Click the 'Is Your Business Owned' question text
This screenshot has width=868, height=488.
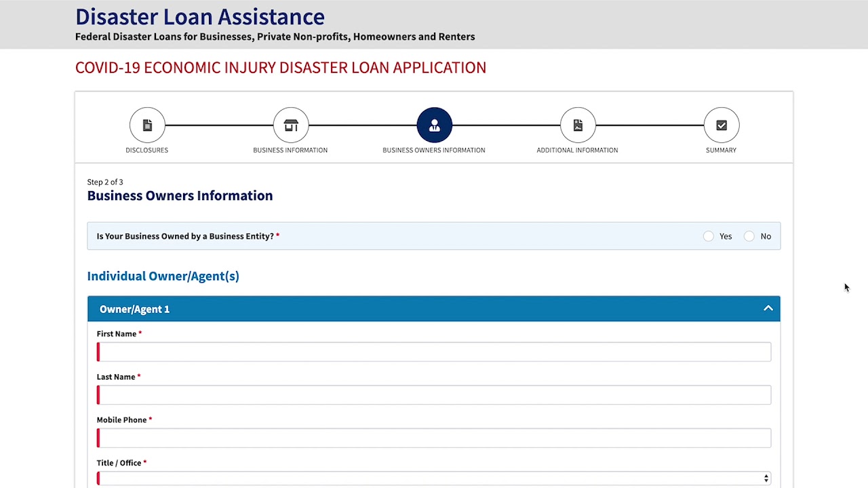coord(185,236)
